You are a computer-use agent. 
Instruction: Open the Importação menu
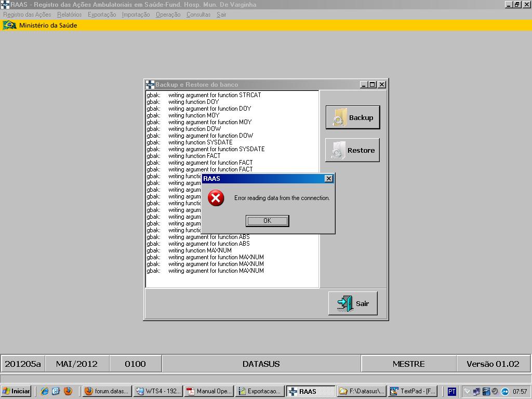click(x=136, y=15)
